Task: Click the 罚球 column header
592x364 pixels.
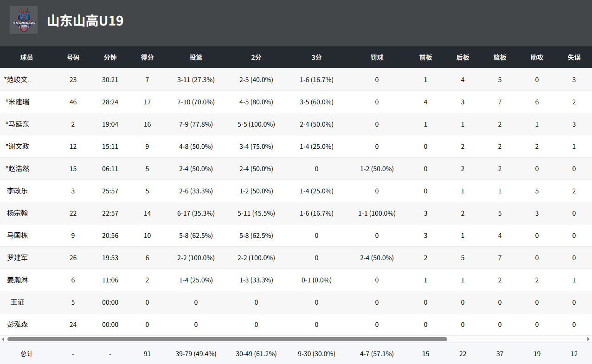Action: pyautogui.click(x=377, y=57)
